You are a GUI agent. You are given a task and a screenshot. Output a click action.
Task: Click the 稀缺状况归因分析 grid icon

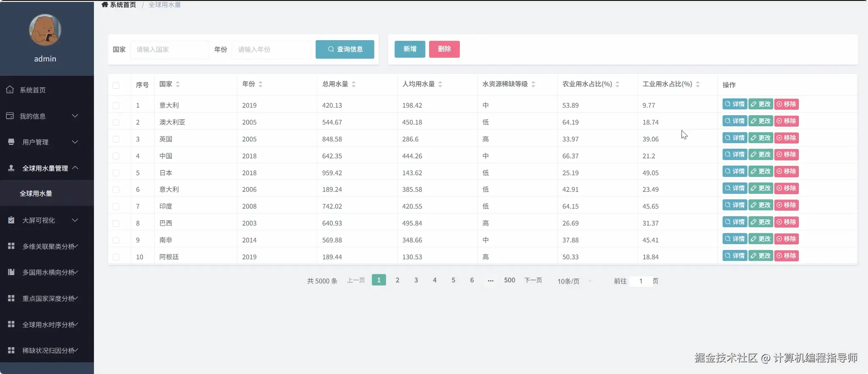[x=11, y=350]
